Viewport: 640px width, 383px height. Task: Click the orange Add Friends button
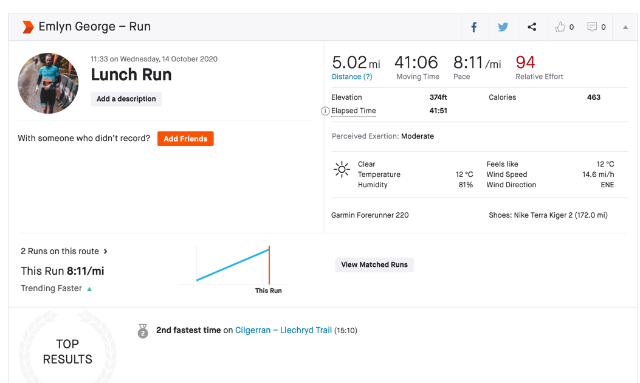point(185,139)
